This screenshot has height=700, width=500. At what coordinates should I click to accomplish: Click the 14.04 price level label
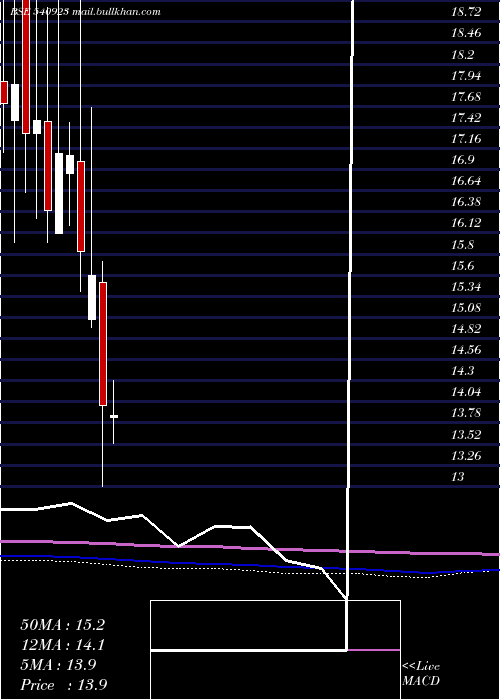(466, 392)
